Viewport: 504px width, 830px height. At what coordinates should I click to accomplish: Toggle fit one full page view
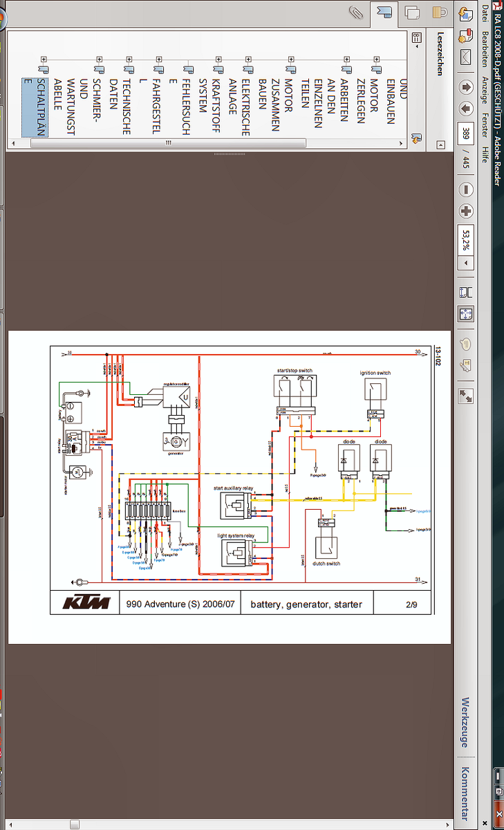click(466, 314)
